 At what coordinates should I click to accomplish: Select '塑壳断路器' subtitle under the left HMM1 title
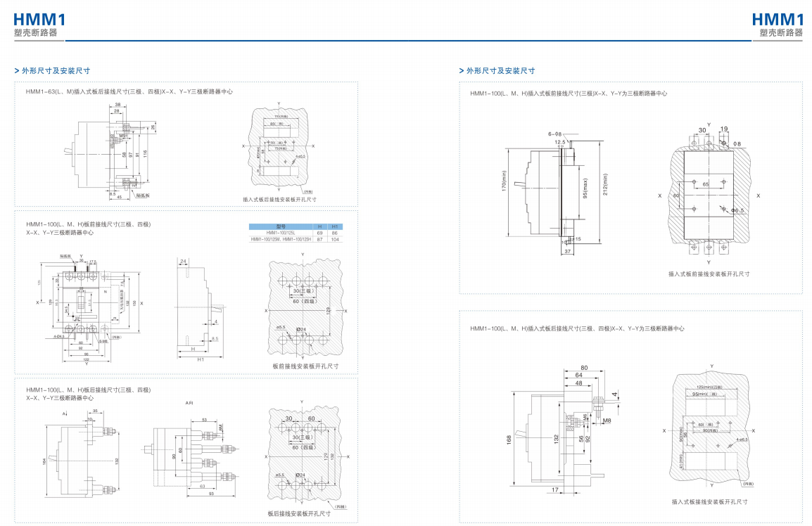(35, 32)
